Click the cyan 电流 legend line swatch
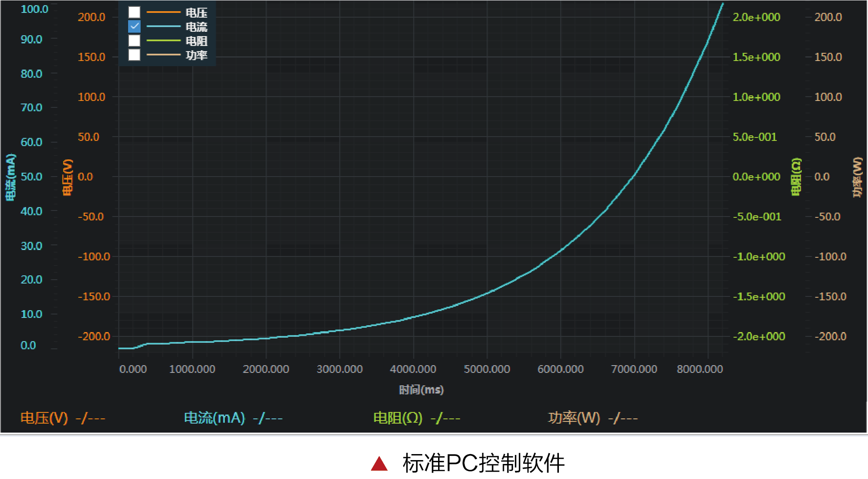The width and height of the screenshot is (868, 479). pos(163,27)
